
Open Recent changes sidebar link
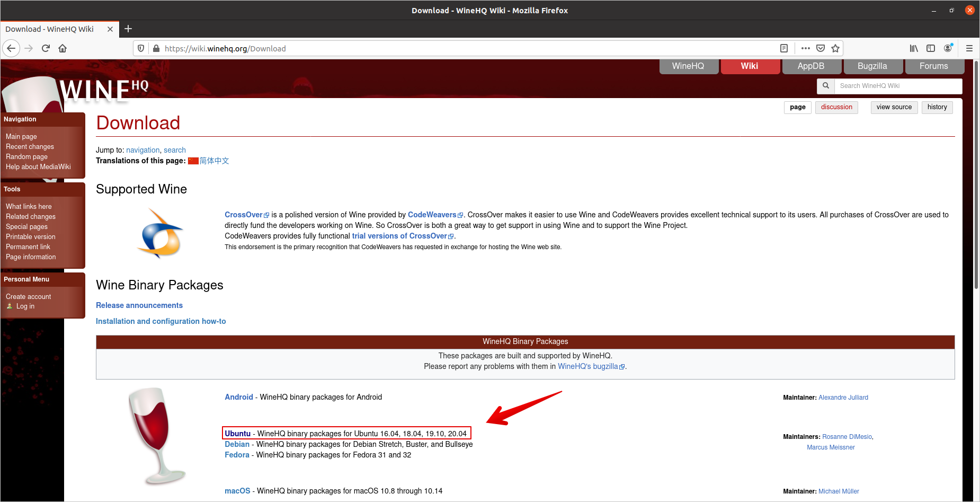point(30,147)
